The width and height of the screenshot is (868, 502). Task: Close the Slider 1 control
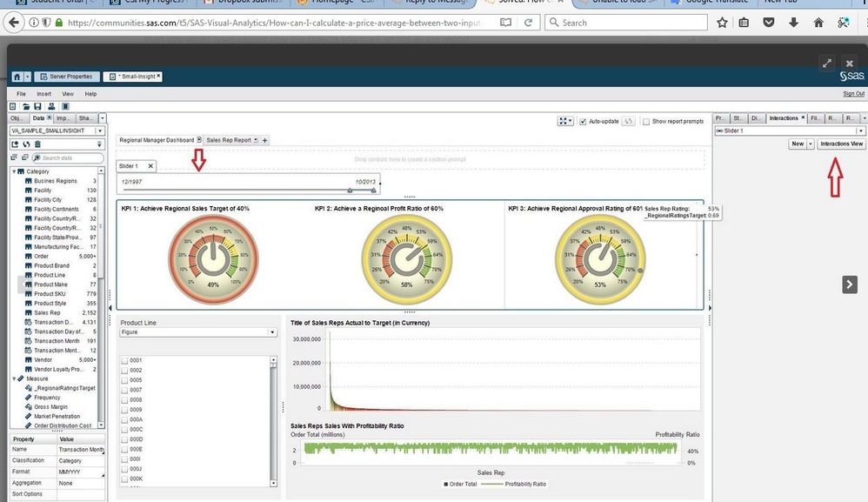pyautogui.click(x=150, y=166)
